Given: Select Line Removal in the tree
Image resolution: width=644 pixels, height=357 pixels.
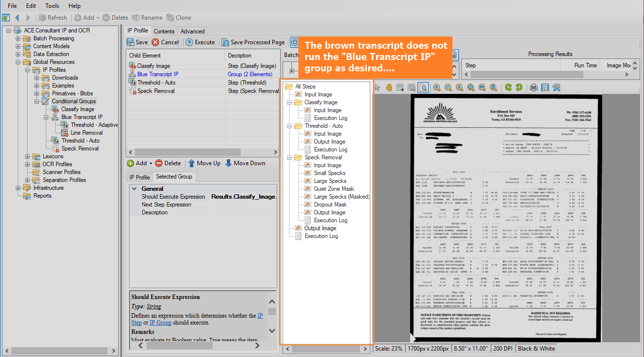Looking at the screenshot, I should pyautogui.click(x=87, y=133).
